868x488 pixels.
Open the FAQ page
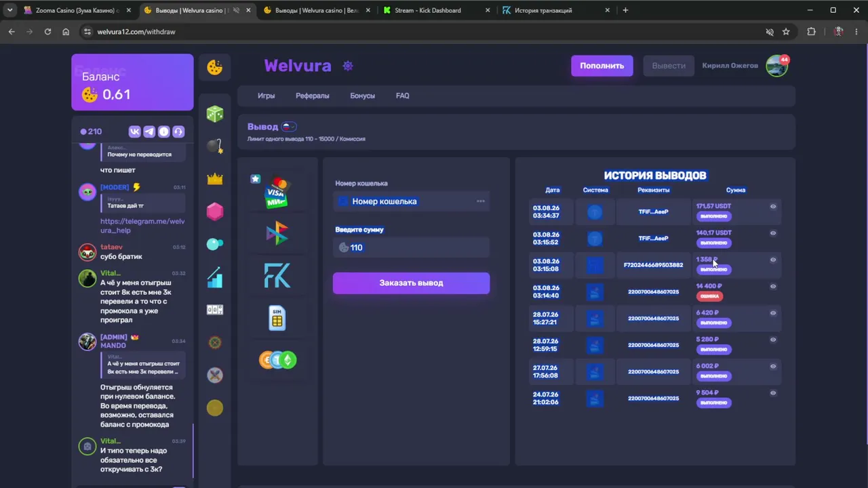(403, 96)
